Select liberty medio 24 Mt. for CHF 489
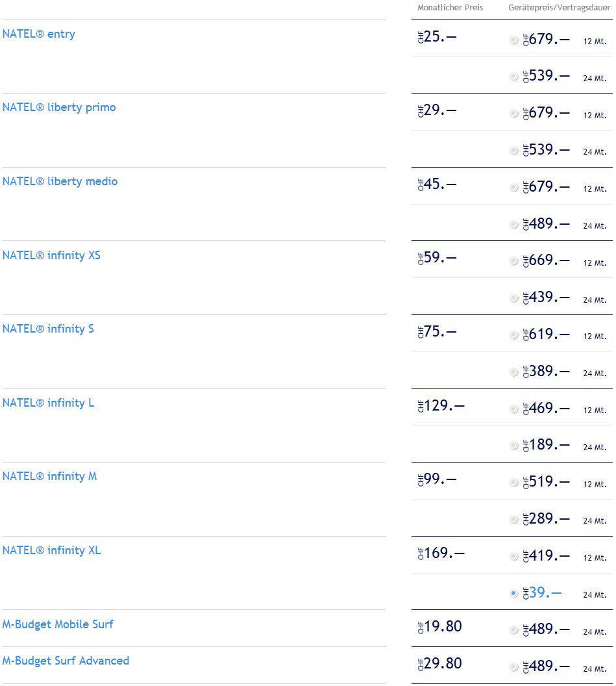616x686 pixels. coord(514,225)
